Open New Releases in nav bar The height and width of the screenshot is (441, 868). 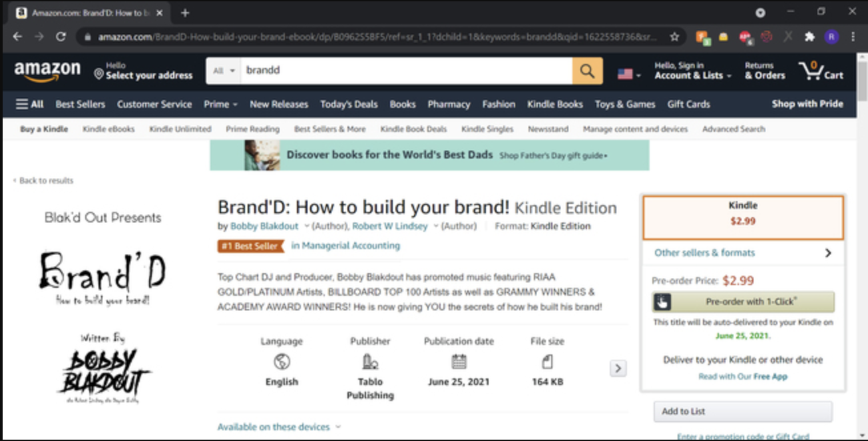tap(279, 104)
